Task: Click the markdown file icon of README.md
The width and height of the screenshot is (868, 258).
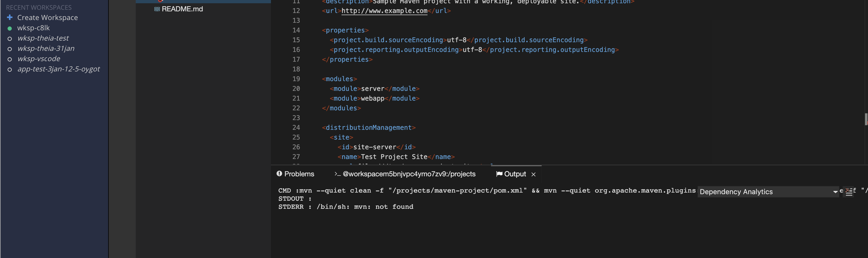Action: pyautogui.click(x=157, y=9)
